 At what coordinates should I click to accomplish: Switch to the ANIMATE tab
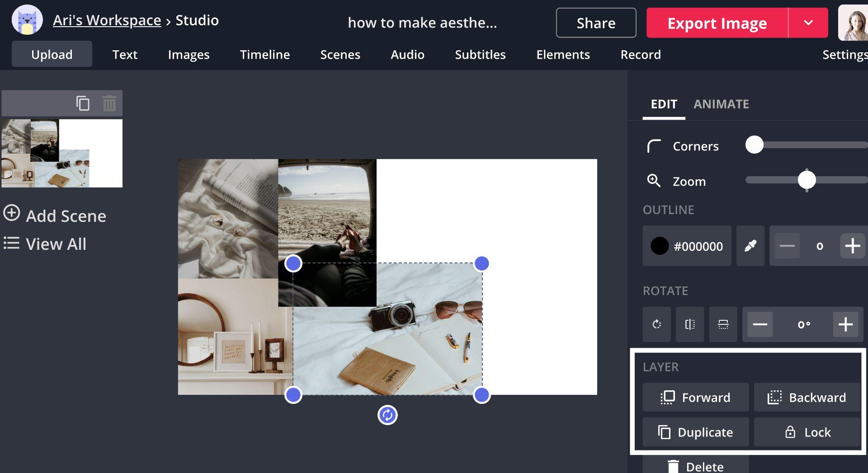coord(721,104)
